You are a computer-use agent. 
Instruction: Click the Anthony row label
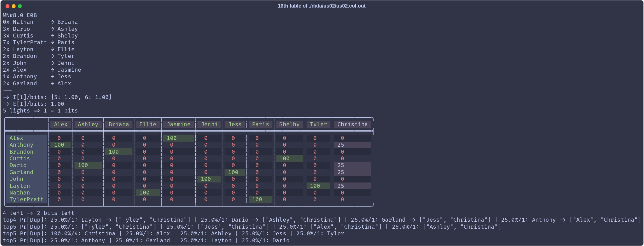tap(27, 145)
